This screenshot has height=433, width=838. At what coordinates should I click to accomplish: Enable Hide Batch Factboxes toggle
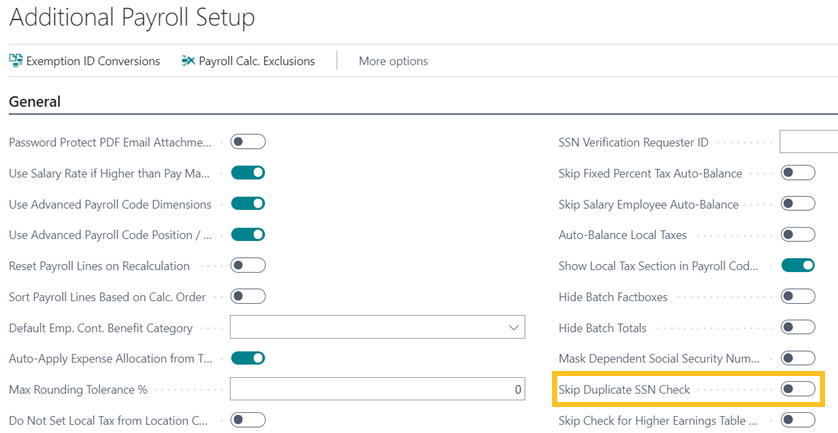click(798, 296)
